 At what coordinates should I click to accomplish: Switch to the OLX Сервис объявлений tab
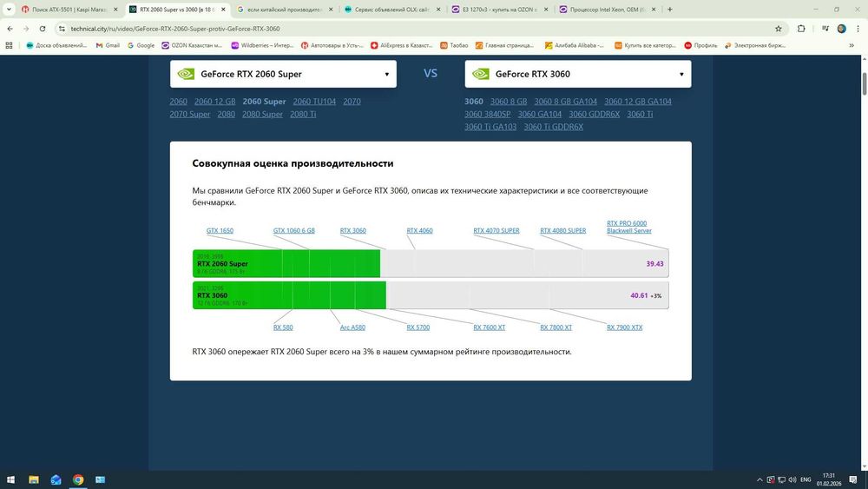point(392,10)
